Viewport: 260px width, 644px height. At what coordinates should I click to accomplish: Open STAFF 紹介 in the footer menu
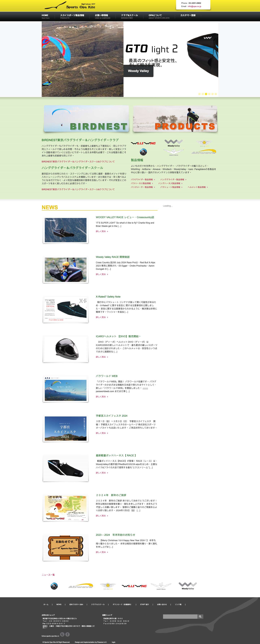click(x=145, y=604)
